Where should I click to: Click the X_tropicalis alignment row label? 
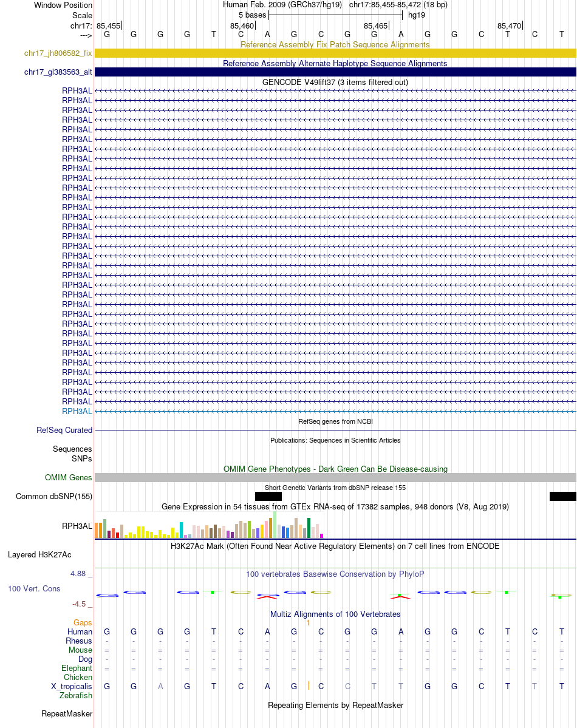coord(72,686)
